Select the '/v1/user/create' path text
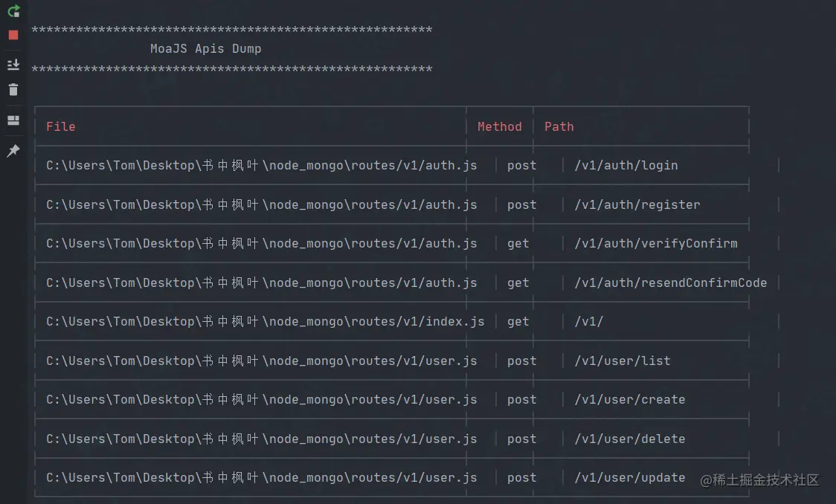The width and height of the screenshot is (836, 504). click(x=630, y=400)
